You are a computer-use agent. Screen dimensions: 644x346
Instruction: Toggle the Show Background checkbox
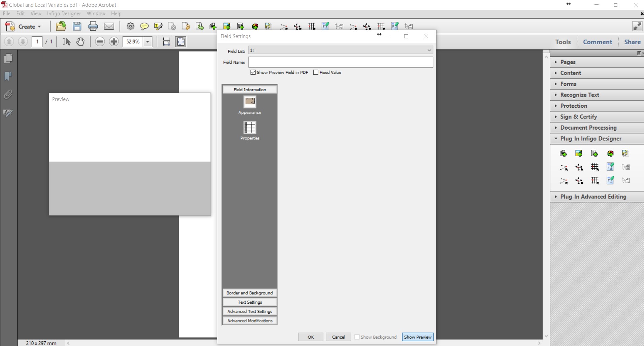[357, 337]
